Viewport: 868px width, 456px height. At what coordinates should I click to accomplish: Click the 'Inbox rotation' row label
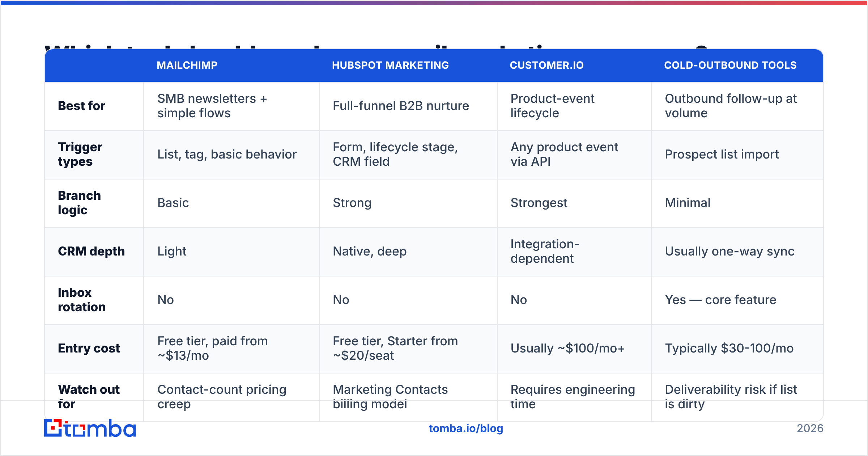coord(82,300)
